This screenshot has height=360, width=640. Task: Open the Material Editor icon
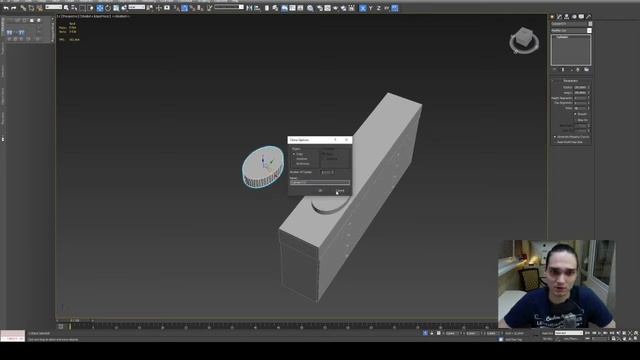point(310,8)
